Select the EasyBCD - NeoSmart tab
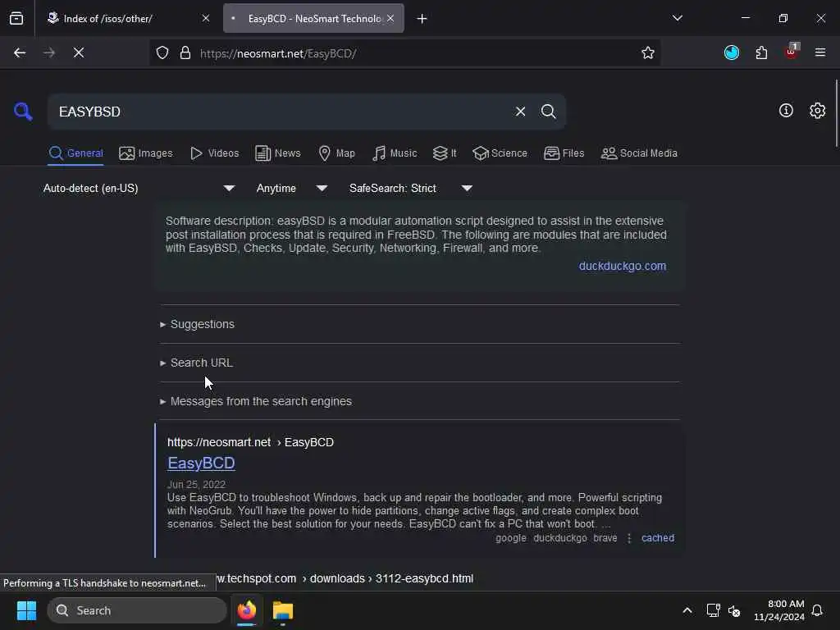The height and width of the screenshot is (630, 840). click(x=313, y=19)
